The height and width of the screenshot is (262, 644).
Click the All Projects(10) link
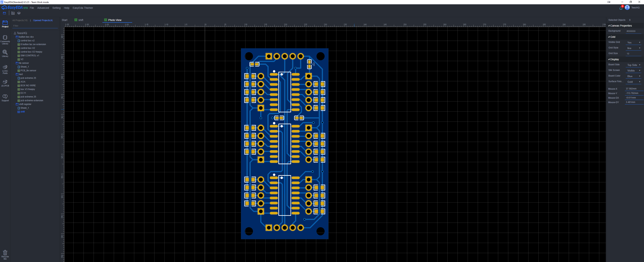20,20
